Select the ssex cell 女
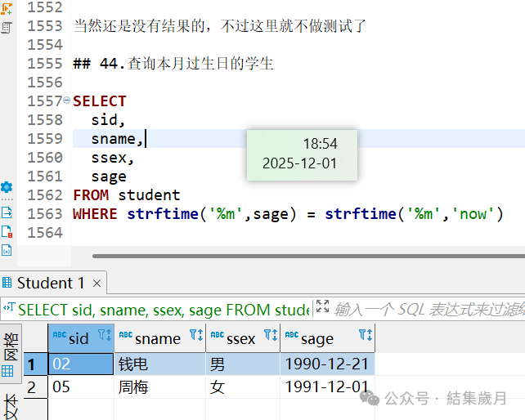Viewport: 525px width, 420px height. coord(243,386)
